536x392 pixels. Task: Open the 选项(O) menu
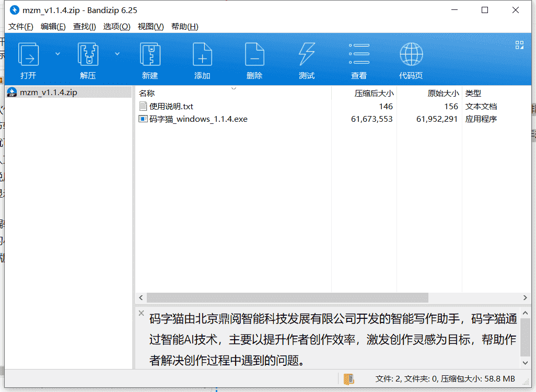coord(116,26)
